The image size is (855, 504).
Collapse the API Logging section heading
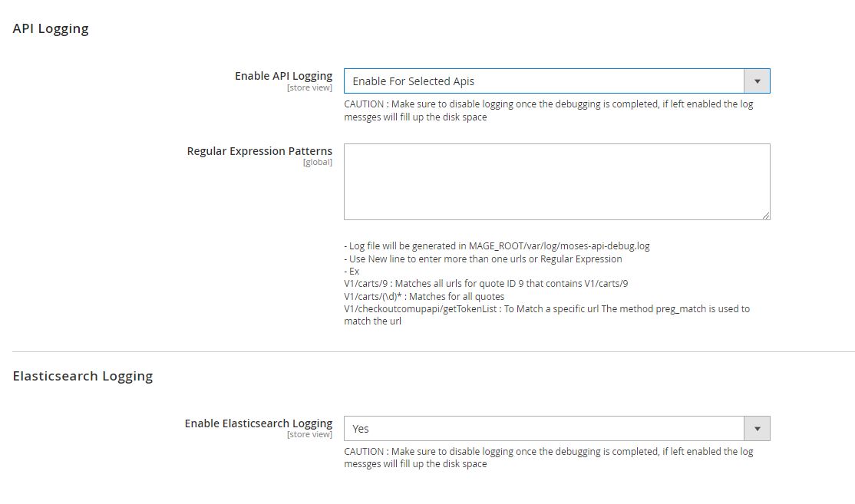point(51,28)
